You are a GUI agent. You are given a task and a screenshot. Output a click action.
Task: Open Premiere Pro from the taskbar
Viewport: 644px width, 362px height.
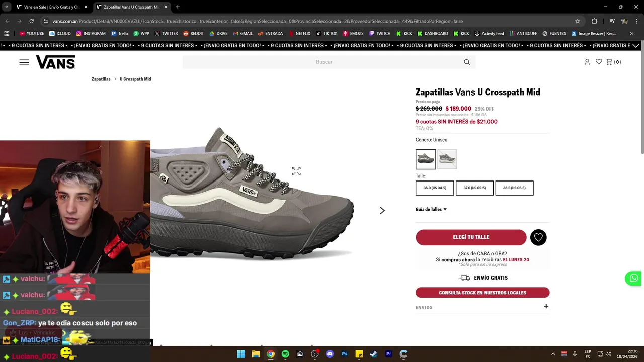coord(388,354)
